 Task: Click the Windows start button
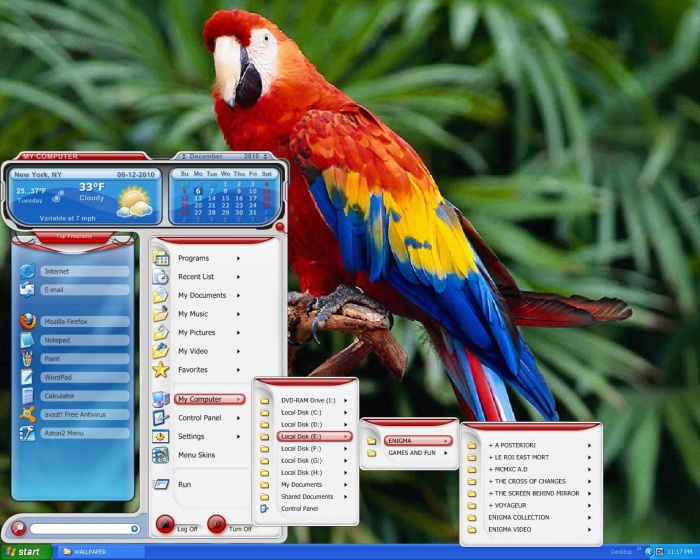(26, 552)
